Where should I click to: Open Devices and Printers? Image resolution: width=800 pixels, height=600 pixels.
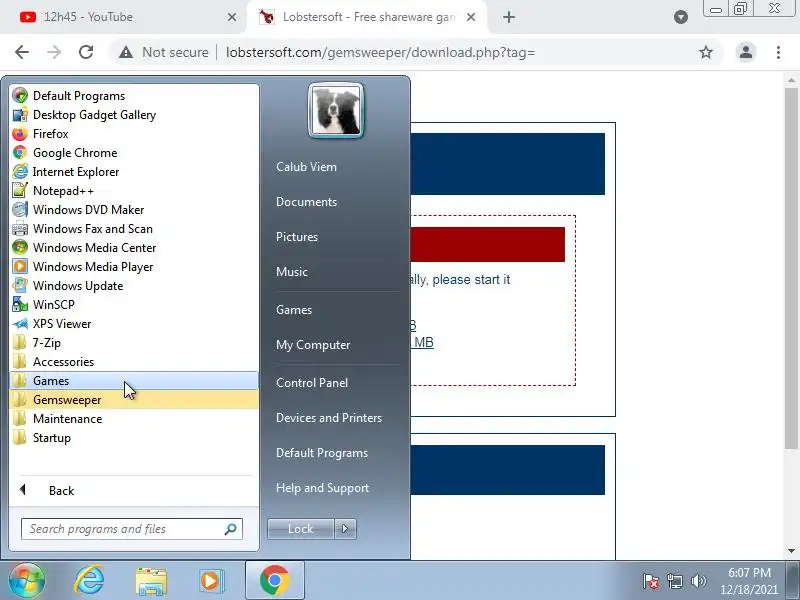[329, 418]
